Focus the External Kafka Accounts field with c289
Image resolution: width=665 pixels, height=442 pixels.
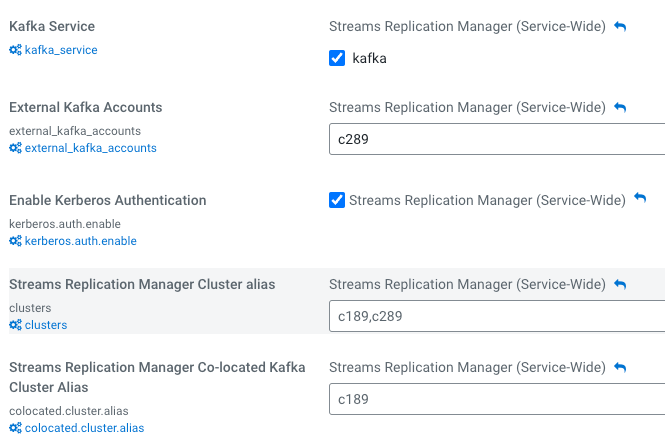497,139
